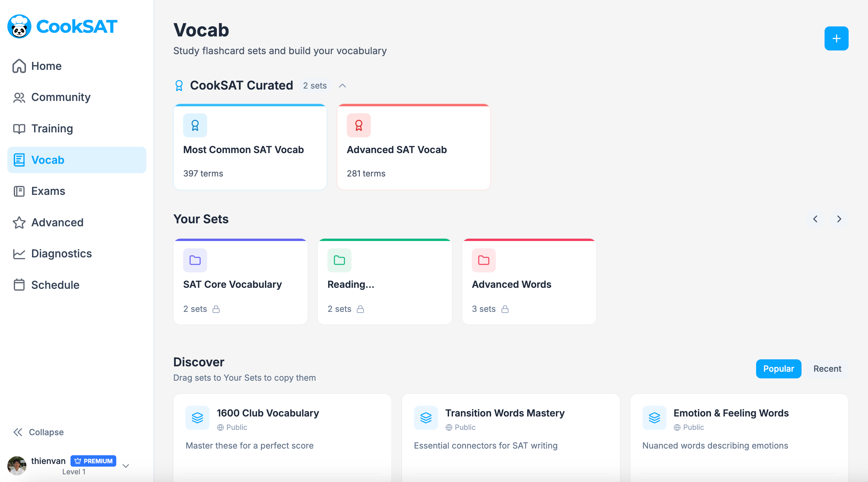Click the thienvan profile avatar
868x482 pixels.
pos(17,466)
